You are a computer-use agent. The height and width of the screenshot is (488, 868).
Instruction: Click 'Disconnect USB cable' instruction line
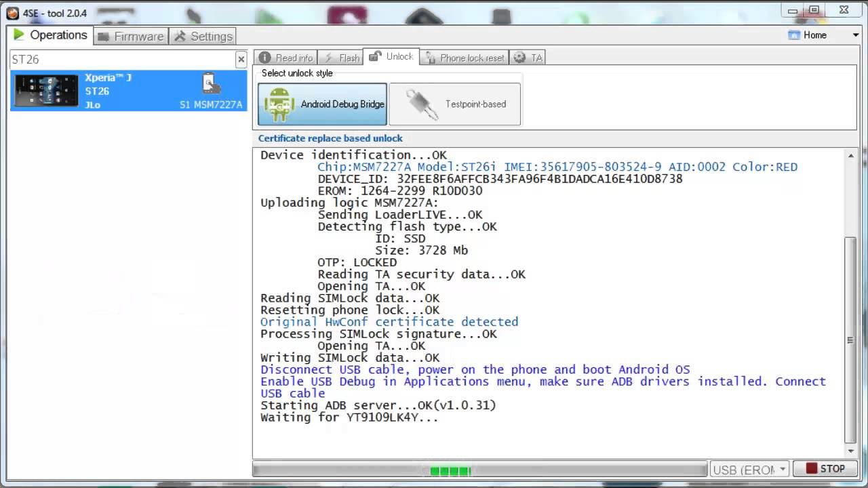(475, 370)
